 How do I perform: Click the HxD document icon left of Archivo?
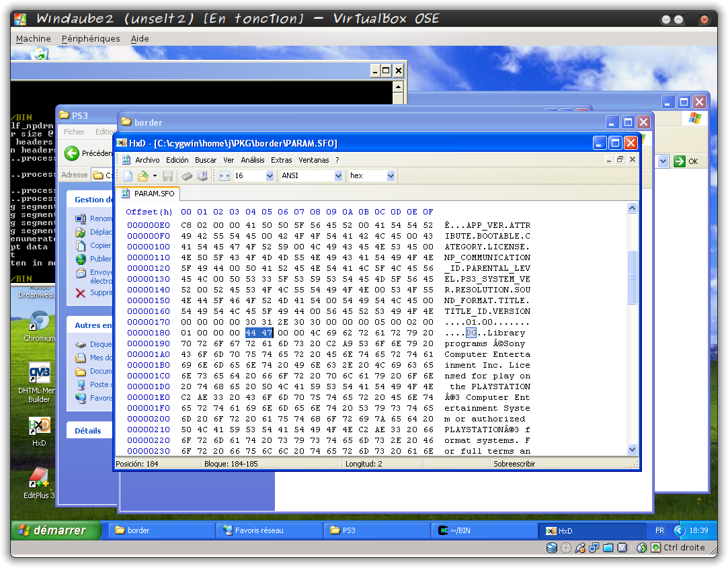click(126, 160)
